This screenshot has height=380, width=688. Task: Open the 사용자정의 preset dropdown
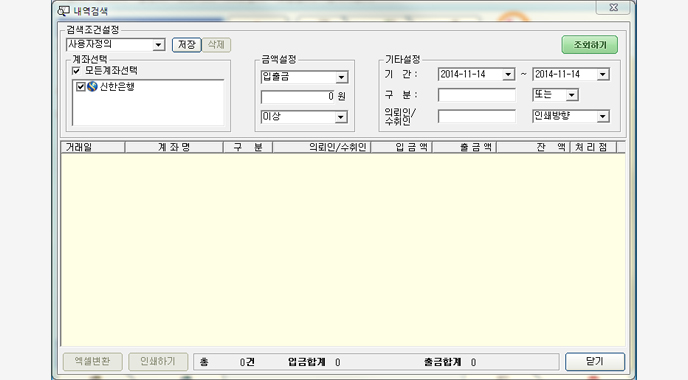pos(158,45)
